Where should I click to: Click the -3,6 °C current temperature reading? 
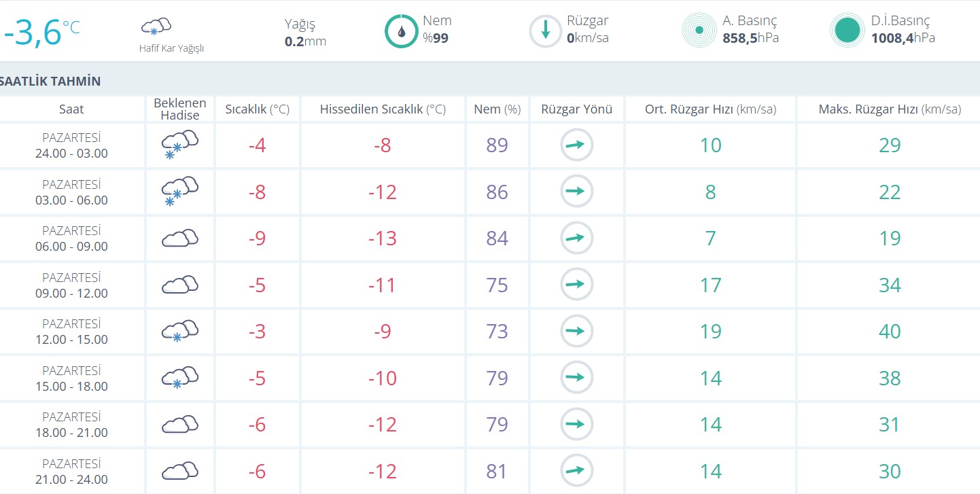[41, 32]
